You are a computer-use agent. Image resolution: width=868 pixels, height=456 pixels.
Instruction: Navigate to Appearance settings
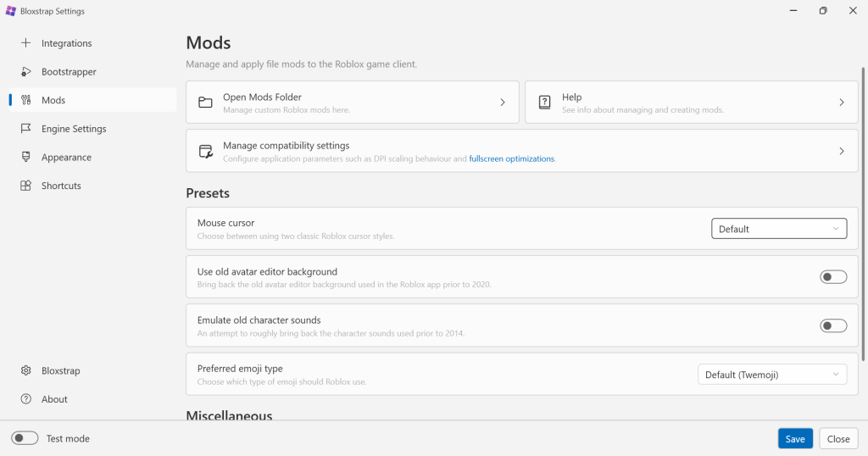(x=92, y=157)
